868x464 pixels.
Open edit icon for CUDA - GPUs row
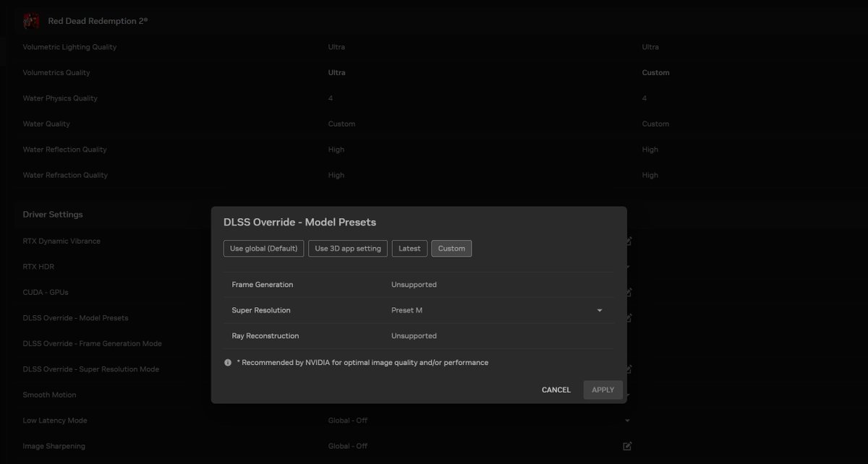point(628,293)
